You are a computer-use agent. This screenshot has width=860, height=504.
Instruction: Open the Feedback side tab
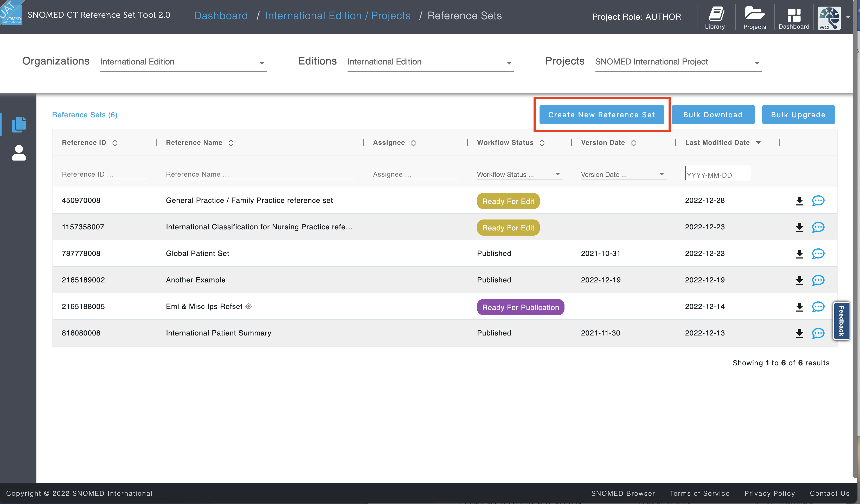[841, 321]
